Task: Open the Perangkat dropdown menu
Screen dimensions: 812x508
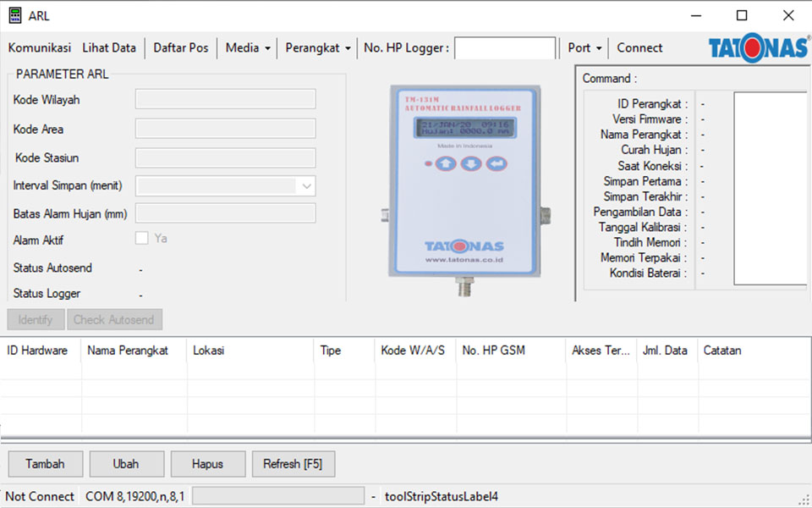Action: tap(317, 48)
